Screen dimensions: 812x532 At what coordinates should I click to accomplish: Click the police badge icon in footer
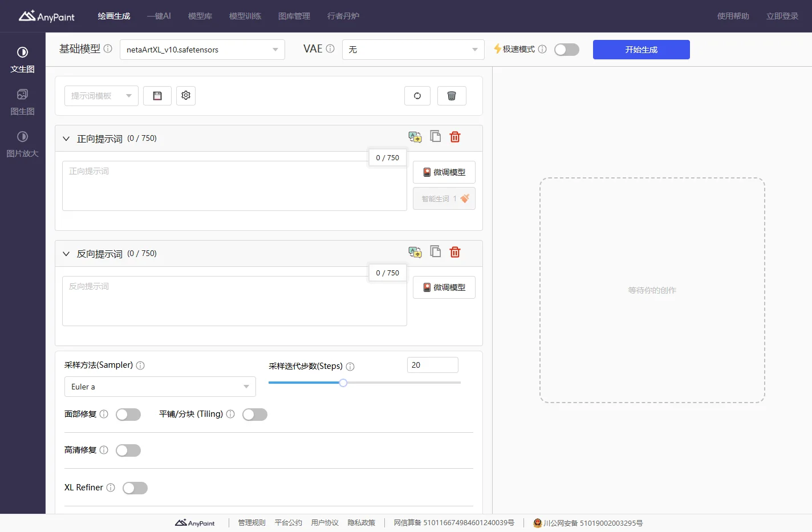click(x=537, y=523)
